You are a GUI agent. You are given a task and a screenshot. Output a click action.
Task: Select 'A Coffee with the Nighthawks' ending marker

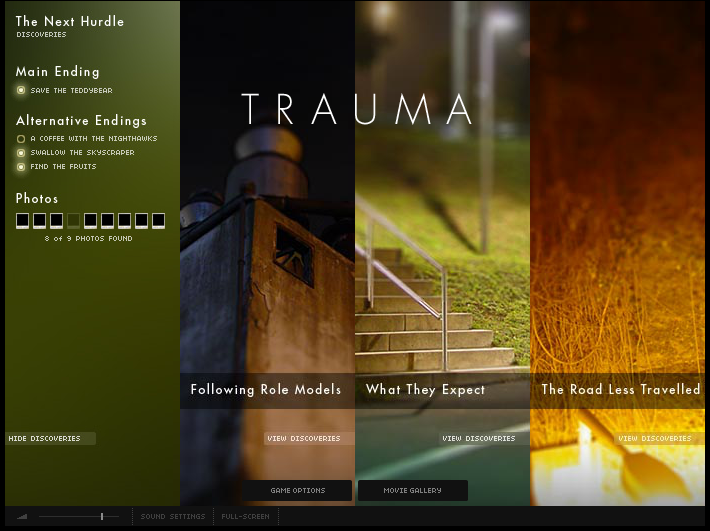[21, 139]
